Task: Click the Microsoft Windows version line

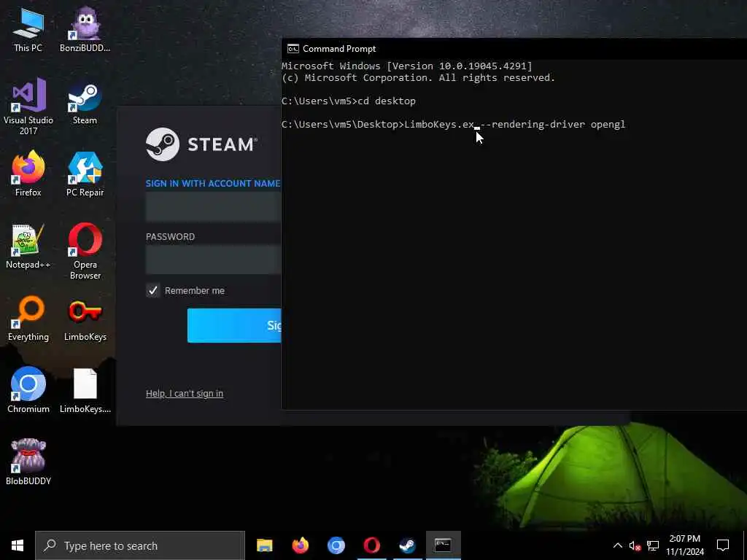Action: click(x=407, y=66)
